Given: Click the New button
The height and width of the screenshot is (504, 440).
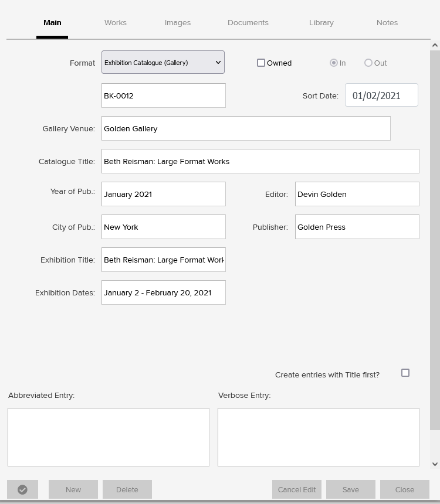Looking at the screenshot, I should click(x=73, y=489).
